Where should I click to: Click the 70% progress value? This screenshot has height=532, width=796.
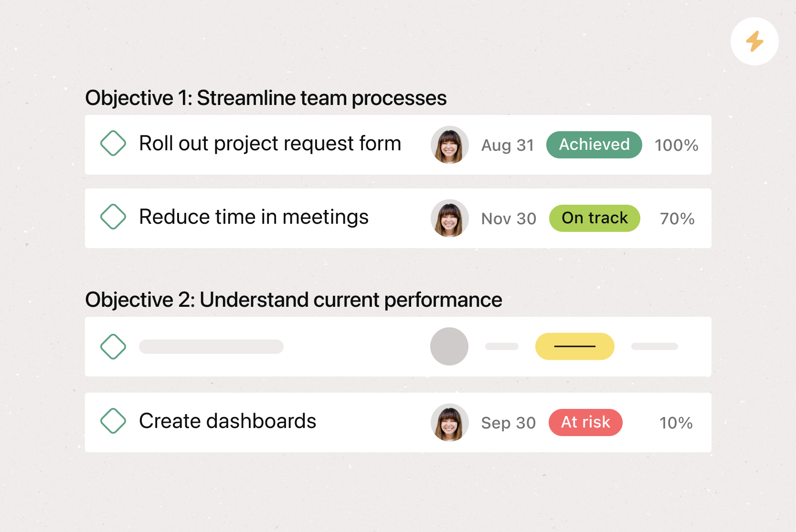677,219
